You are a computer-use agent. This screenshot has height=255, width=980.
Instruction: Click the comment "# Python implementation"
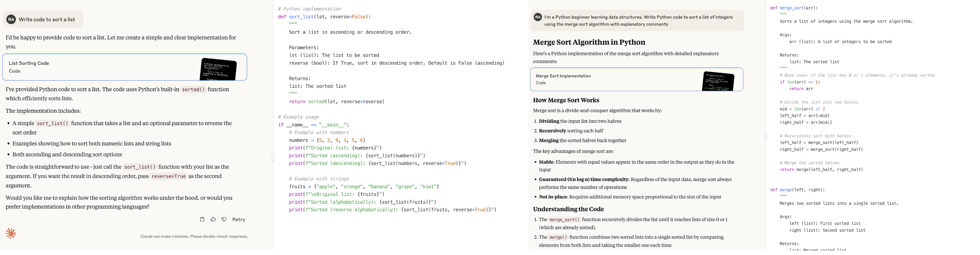click(x=309, y=9)
